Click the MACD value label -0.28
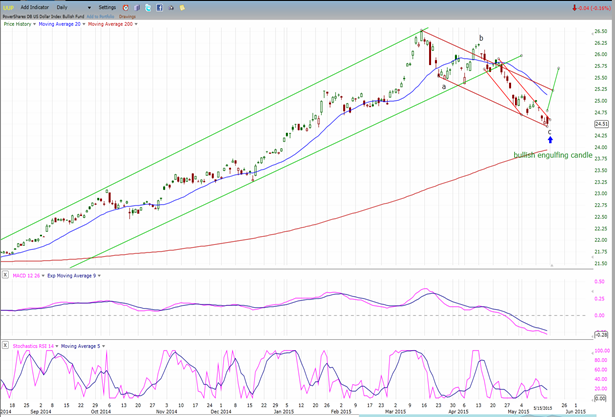 coord(601,335)
